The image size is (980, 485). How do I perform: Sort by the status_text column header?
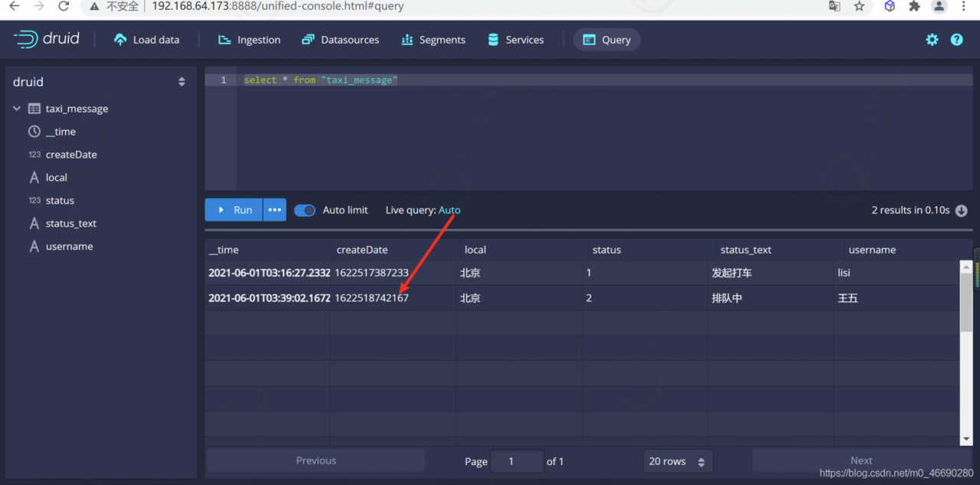click(778, 249)
